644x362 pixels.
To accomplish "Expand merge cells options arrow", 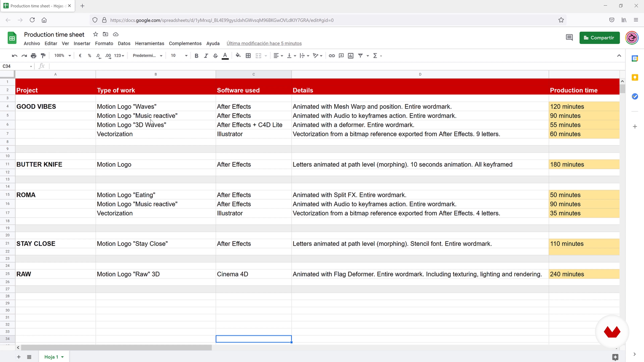I will [x=266, y=56].
